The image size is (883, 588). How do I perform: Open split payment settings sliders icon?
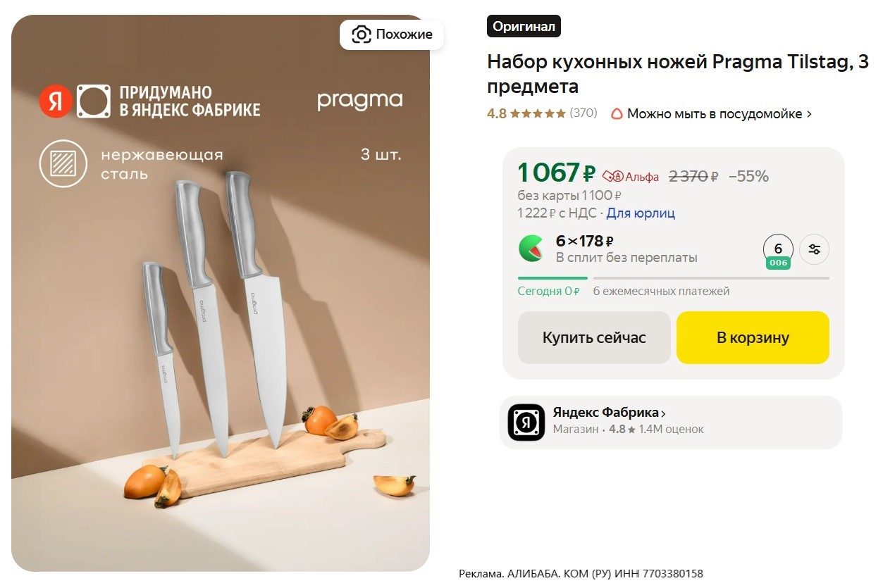pos(815,249)
